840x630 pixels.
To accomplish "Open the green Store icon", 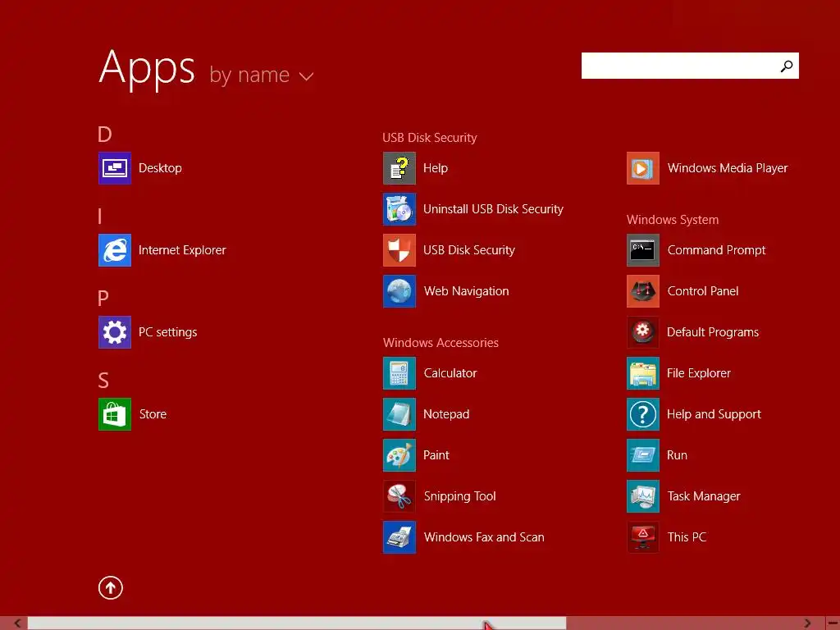I will (115, 414).
